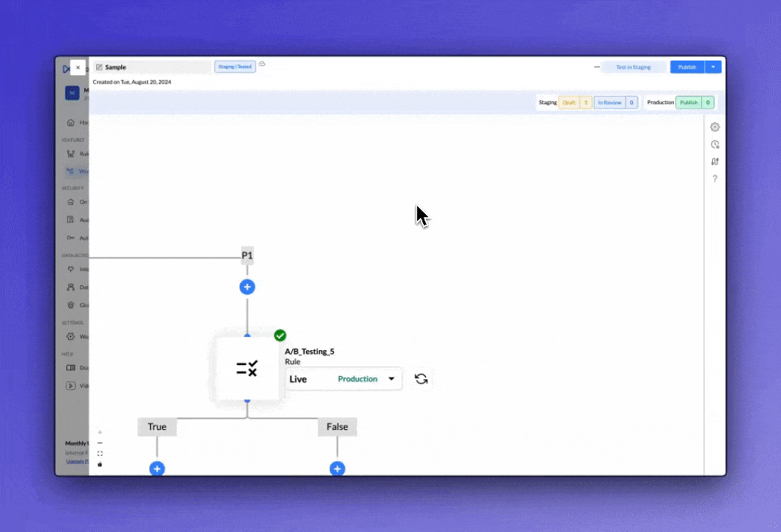
Task: Click the refresh icon beside Live Production
Action: 421,379
